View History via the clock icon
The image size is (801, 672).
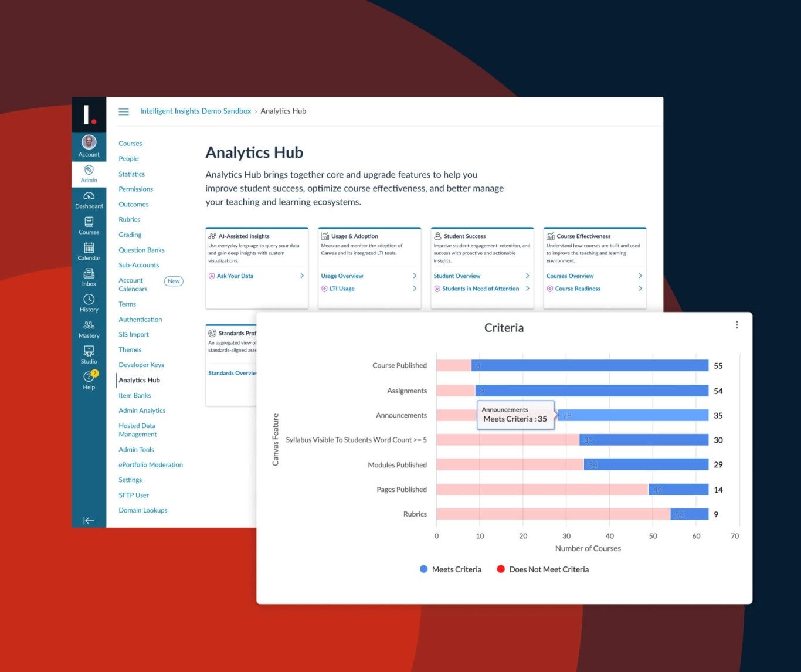(89, 303)
